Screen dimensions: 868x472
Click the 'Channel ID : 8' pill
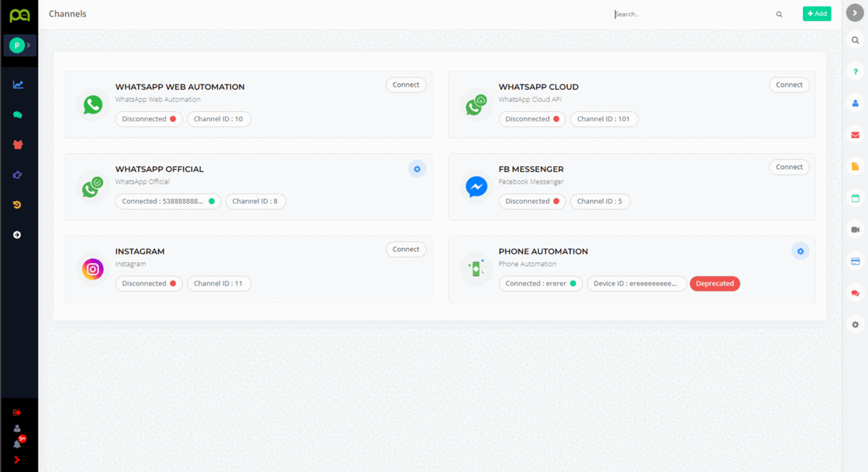255,202
